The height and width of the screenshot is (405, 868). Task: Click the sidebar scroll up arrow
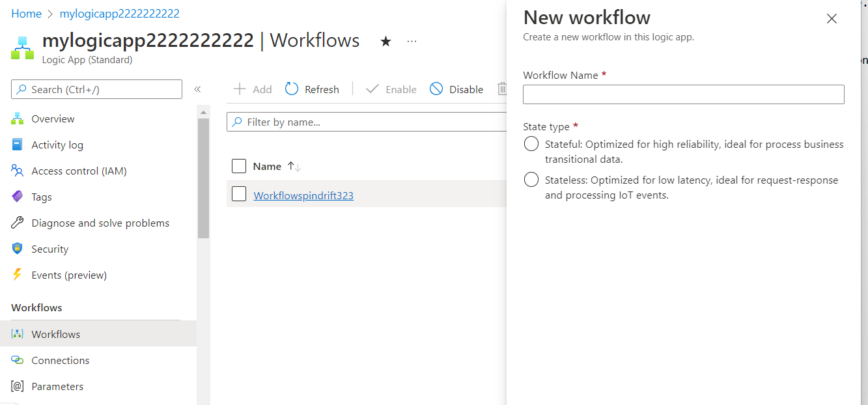coord(203,113)
